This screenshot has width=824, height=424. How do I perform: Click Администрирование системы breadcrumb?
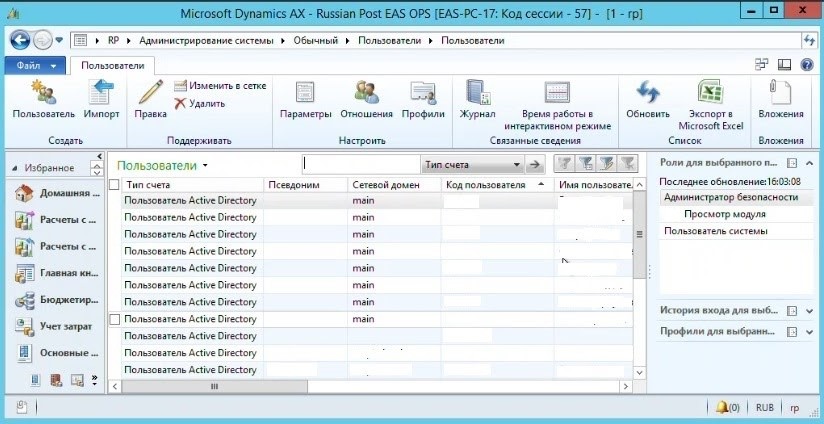(206, 40)
